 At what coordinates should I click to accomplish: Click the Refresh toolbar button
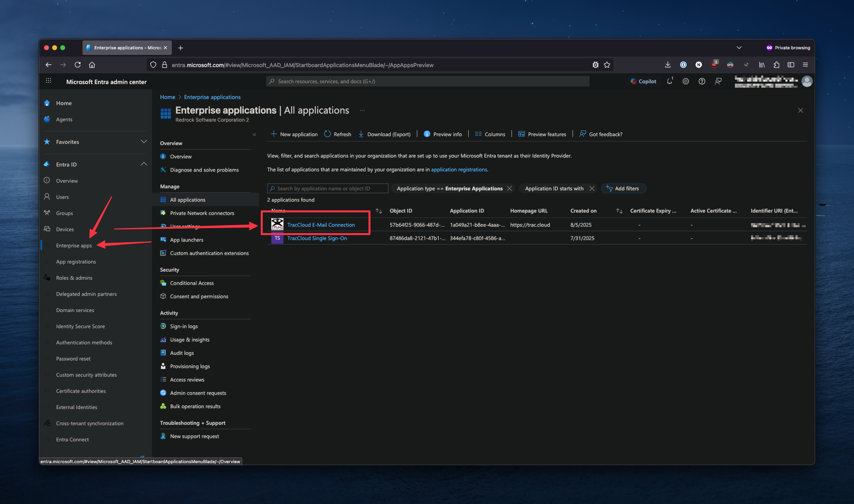tap(338, 134)
